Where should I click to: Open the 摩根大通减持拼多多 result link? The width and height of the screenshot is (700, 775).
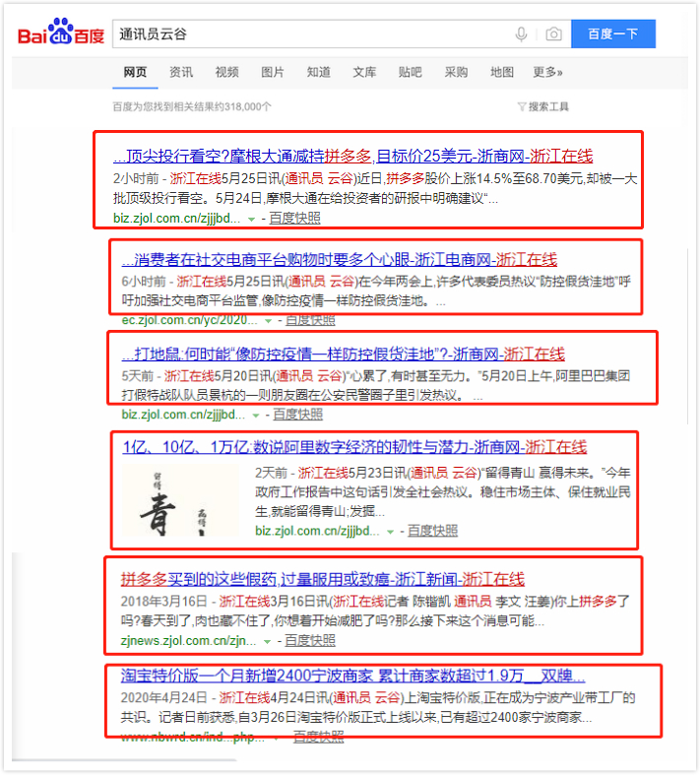click(x=352, y=157)
